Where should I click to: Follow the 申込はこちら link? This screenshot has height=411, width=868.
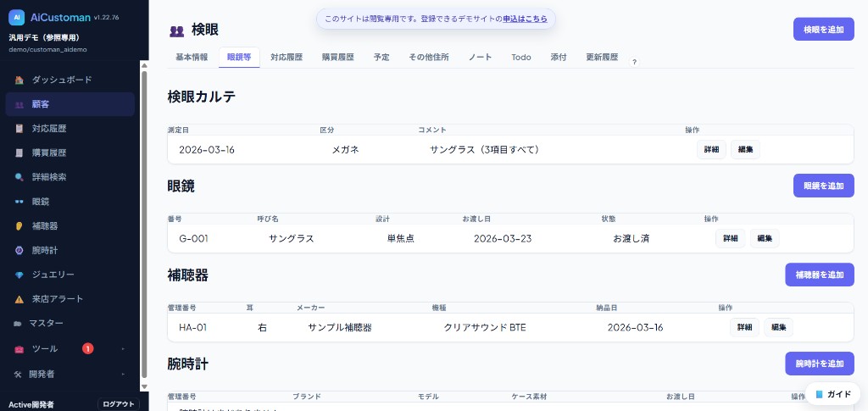[525, 19]
